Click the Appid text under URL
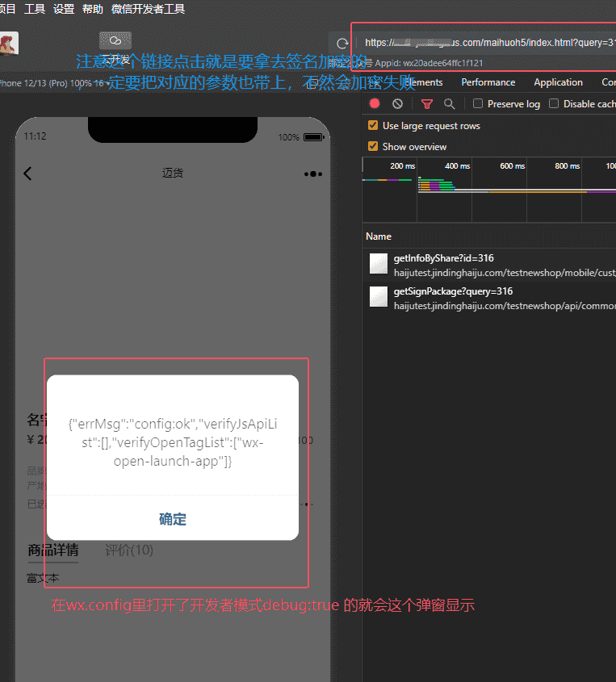Screen dimensions: 616x682 click(429, 63)
